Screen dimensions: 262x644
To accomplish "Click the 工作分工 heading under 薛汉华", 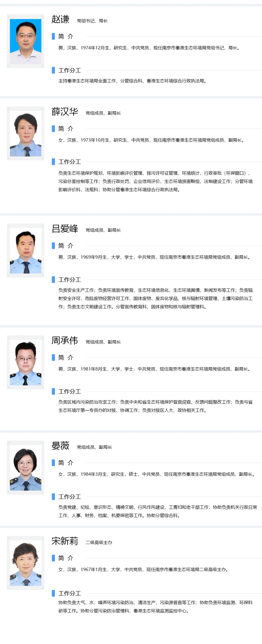I will click(69, 162).
